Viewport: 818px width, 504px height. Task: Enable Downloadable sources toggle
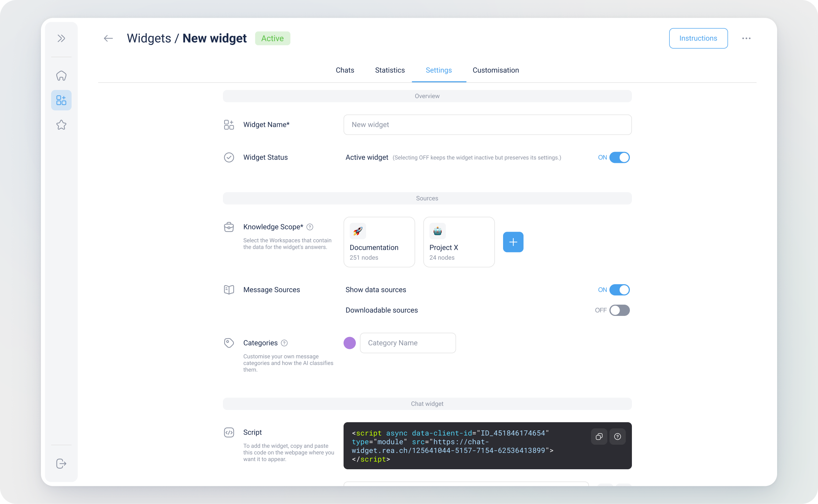click(x=619, y=310)
